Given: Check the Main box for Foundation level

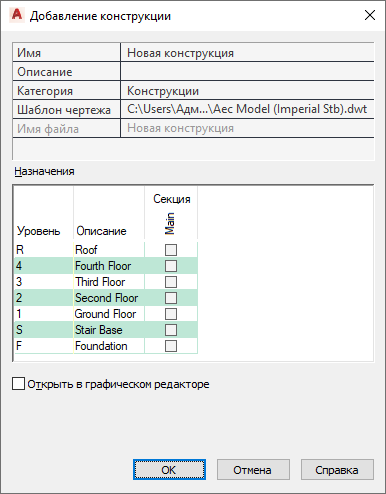Looking at the screenshot, I should click(x=171, y=346).
